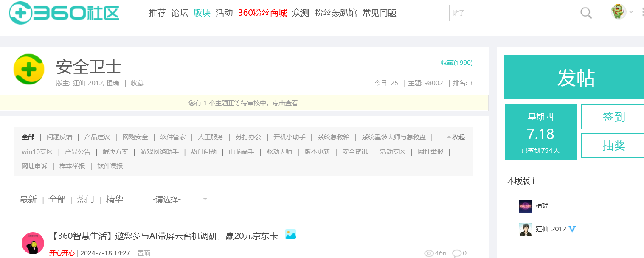Select the 问题反馈 category

coord(59,137)
